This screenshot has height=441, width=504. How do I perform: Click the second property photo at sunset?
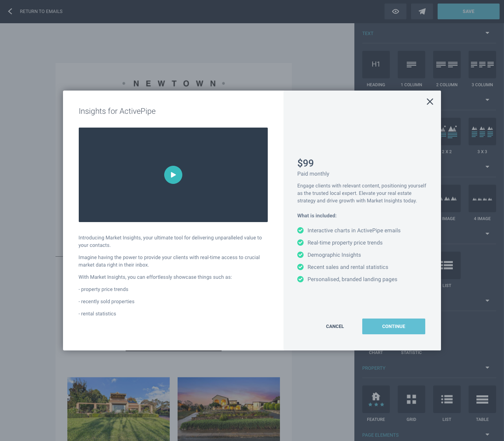tap(229, 409)
